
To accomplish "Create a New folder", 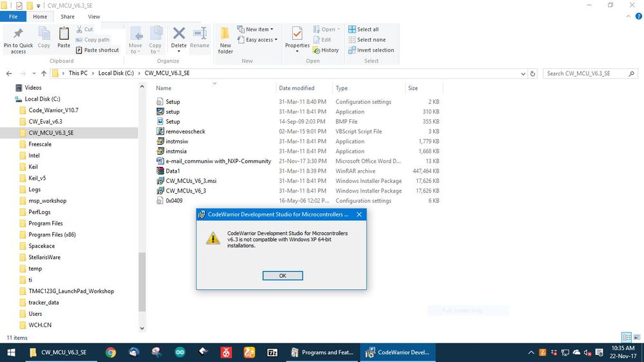I will 226,40.
